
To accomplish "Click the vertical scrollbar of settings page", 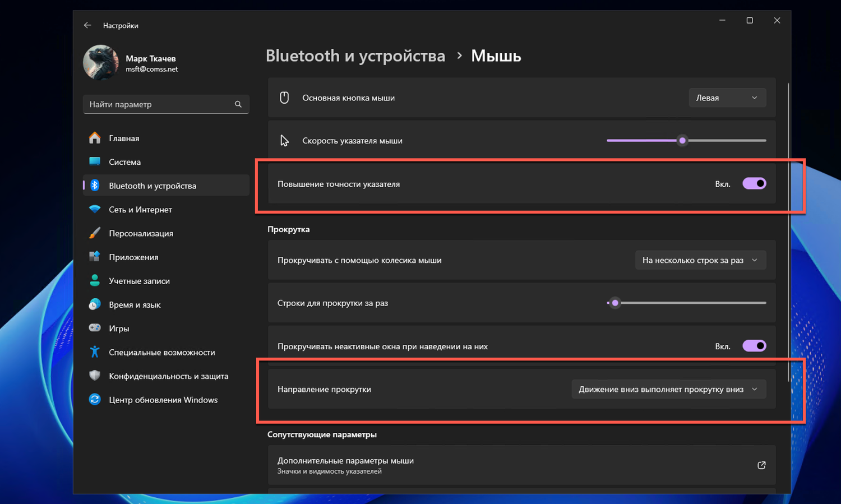I will pyautogui.click(x=788, y=233).
